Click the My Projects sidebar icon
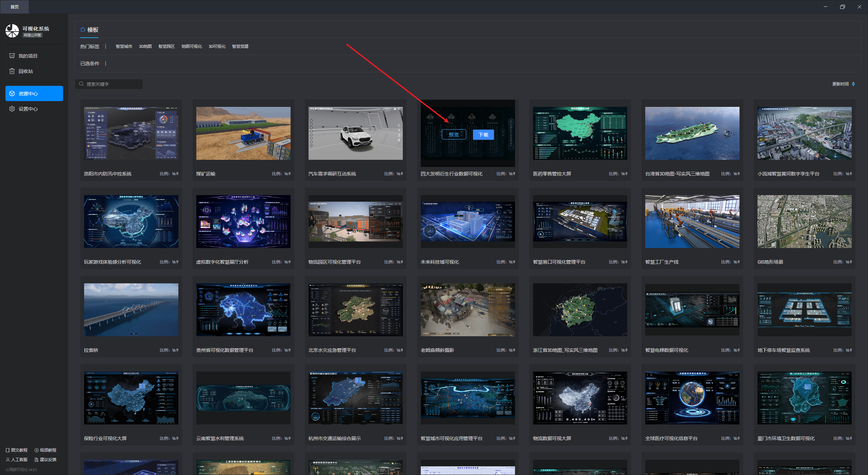 [12, 56]
